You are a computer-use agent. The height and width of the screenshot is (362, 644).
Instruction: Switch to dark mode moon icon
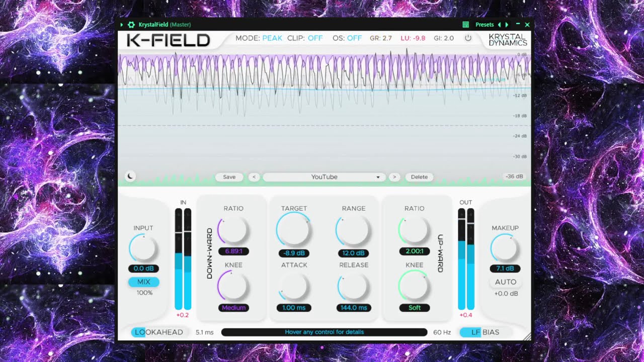(130, 176)
